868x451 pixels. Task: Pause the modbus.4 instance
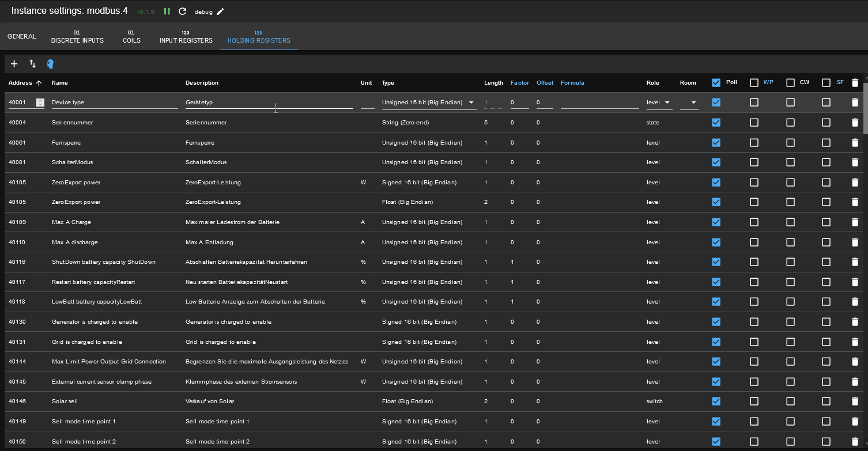point(167,12)
